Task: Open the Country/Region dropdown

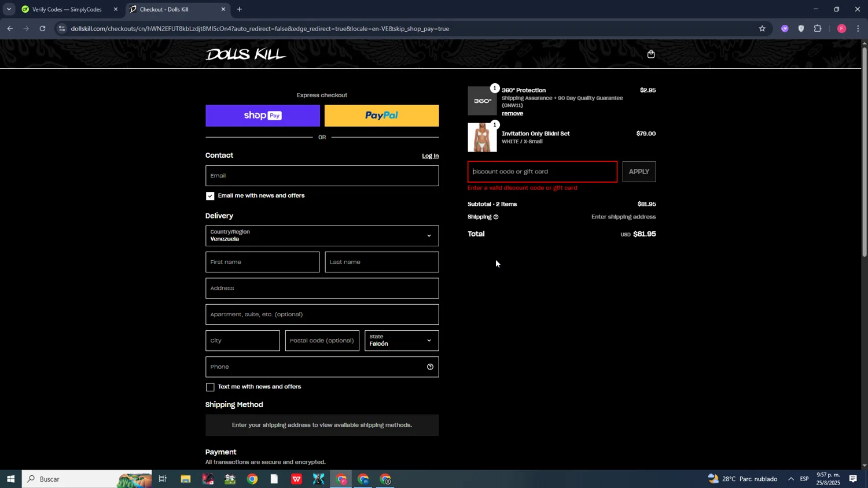Action: (322, 235)
